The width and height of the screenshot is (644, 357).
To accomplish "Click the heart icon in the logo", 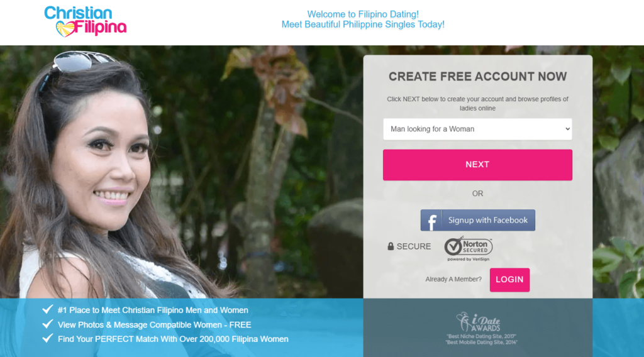I will (65, 29).
